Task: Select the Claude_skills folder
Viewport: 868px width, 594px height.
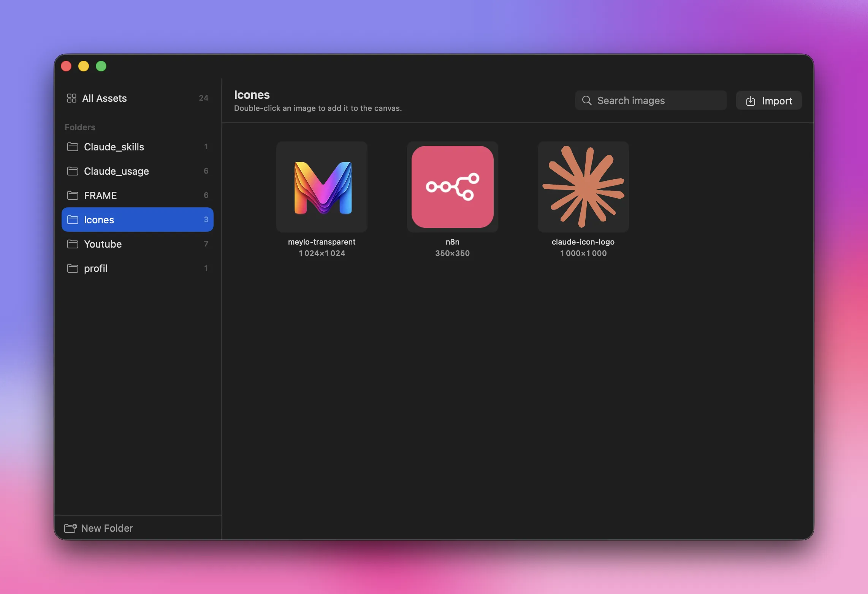Action: click(137, 147)
